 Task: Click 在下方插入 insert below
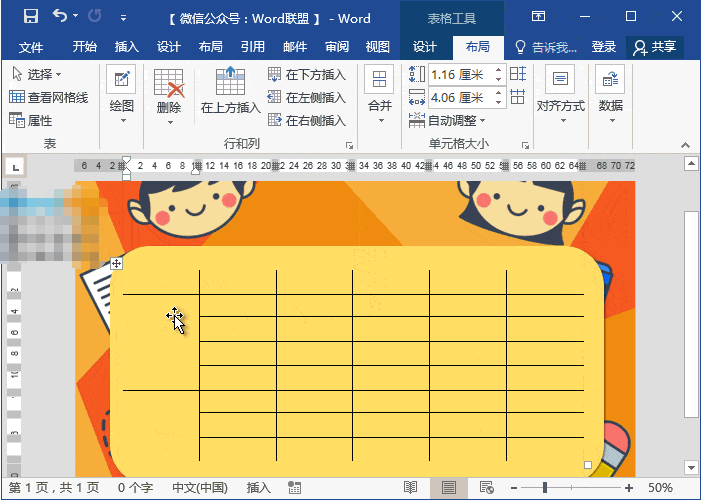click(307, 74)
